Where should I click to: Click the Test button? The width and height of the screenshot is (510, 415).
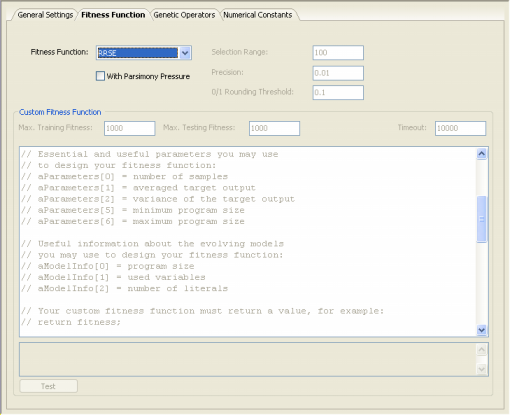tap(49, 386)
